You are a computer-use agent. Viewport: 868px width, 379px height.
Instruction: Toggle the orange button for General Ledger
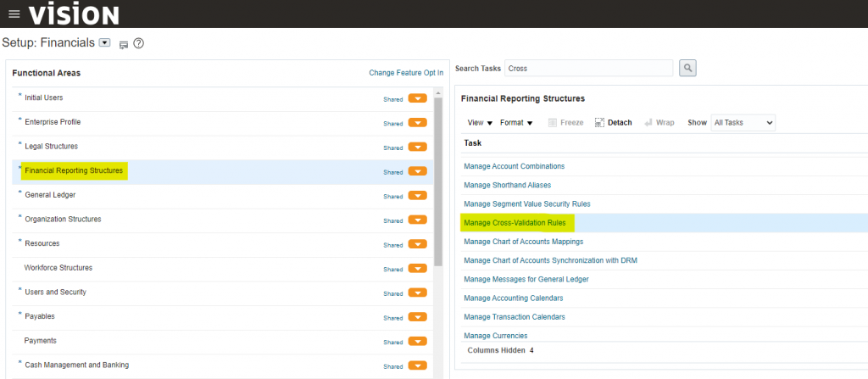(417, 196)
